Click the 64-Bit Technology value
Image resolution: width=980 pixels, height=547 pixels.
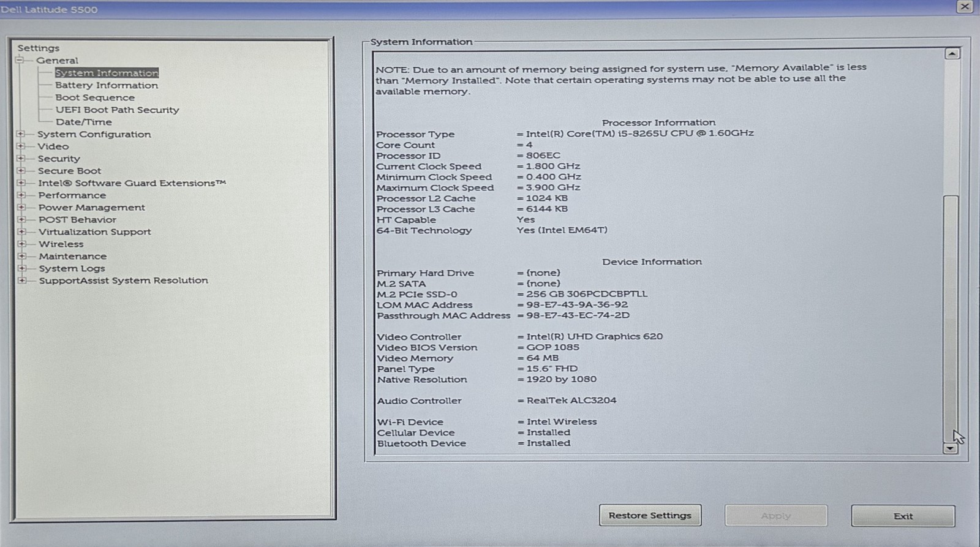click(562, 230)
